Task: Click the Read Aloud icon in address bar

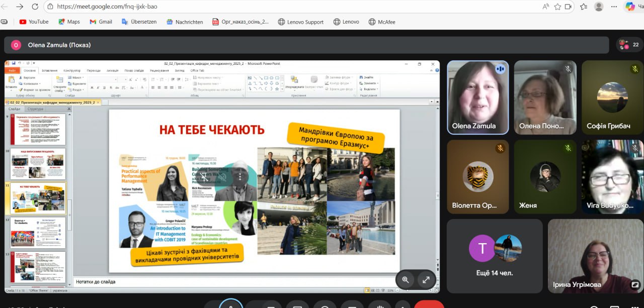Action: pyautogui.click(x=546, y=7)
